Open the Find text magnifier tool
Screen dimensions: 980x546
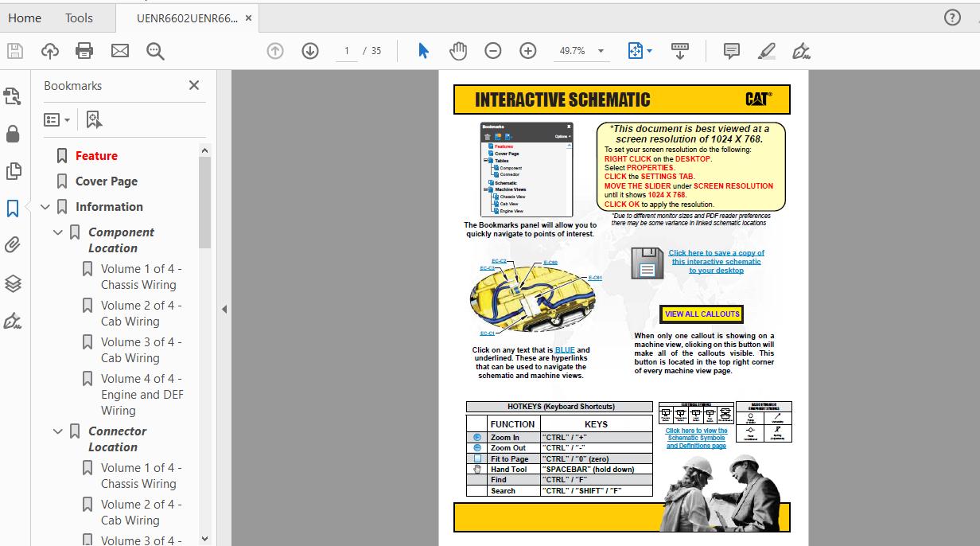coord(155,51)
